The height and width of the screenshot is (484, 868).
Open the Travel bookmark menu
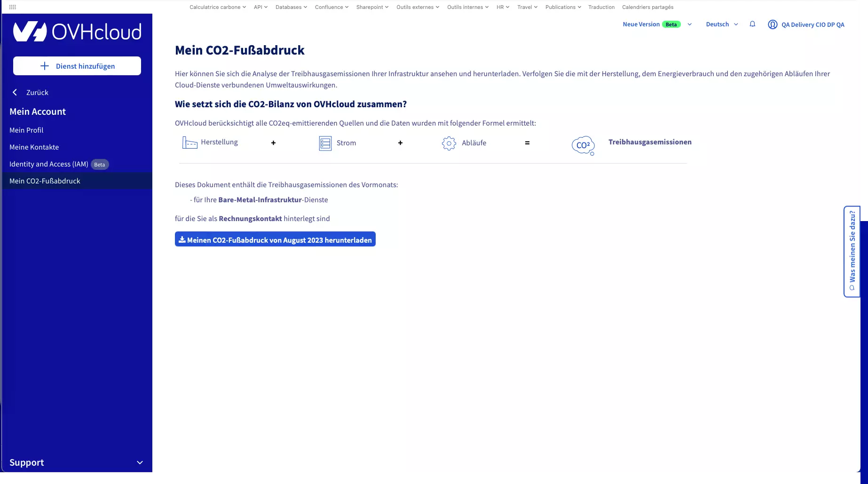pos(527,7)
